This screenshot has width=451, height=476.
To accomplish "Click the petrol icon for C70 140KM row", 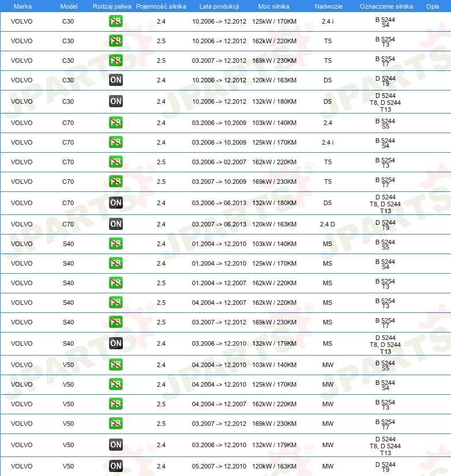I will point(116,123).
